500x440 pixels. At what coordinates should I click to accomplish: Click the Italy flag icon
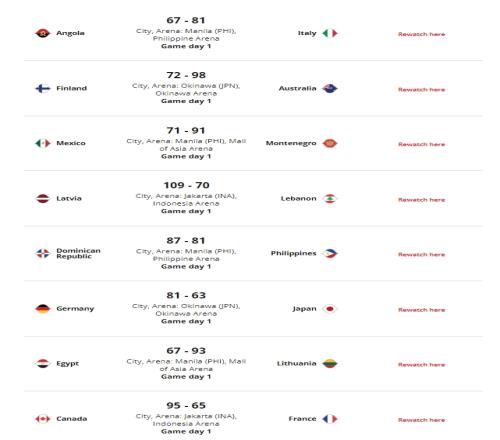coord(330,33)
